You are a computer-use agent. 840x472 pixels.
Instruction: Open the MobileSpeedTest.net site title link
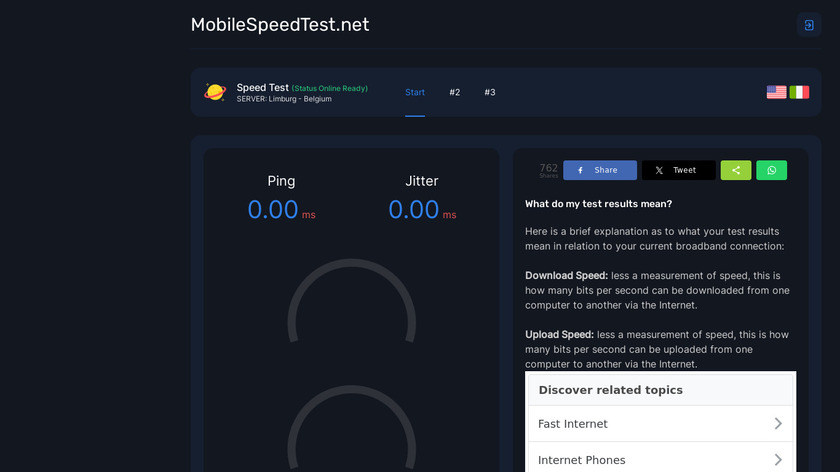tap(280, 25)
